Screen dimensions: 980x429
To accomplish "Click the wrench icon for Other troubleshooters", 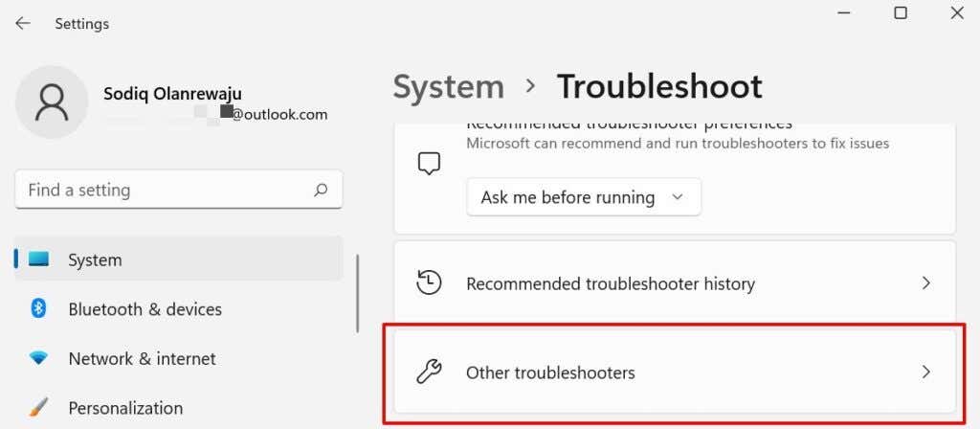I will coord(429,372).
